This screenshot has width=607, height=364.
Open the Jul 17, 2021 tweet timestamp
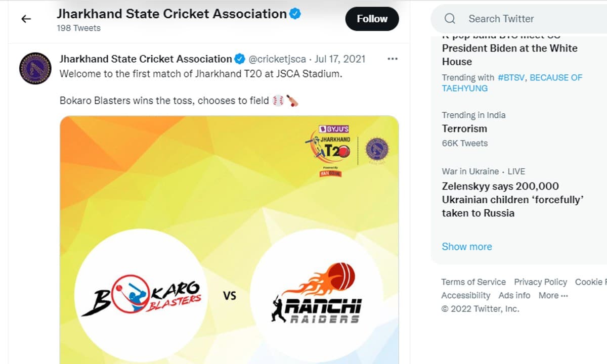[x=340, y=59]
